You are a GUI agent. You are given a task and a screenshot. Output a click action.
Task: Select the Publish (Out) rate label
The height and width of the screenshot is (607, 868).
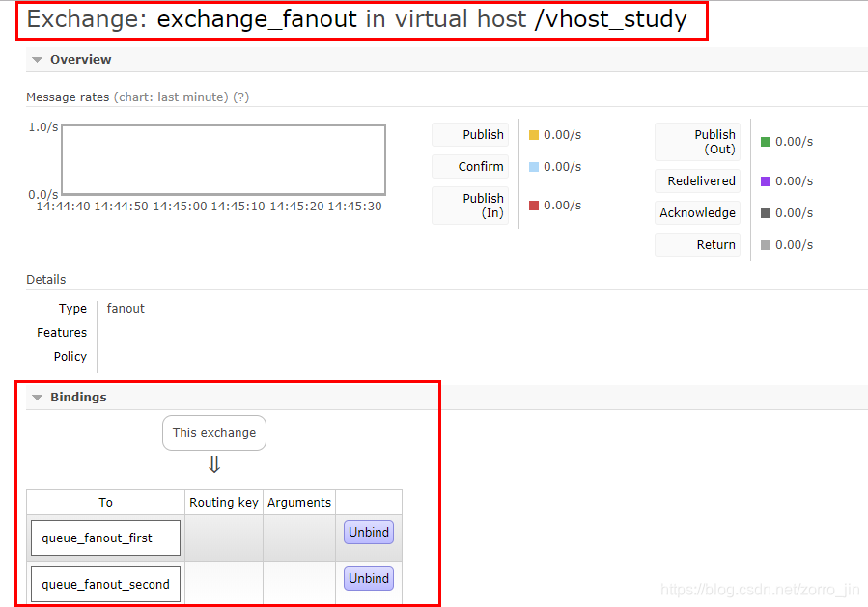[x=697, y=142]
